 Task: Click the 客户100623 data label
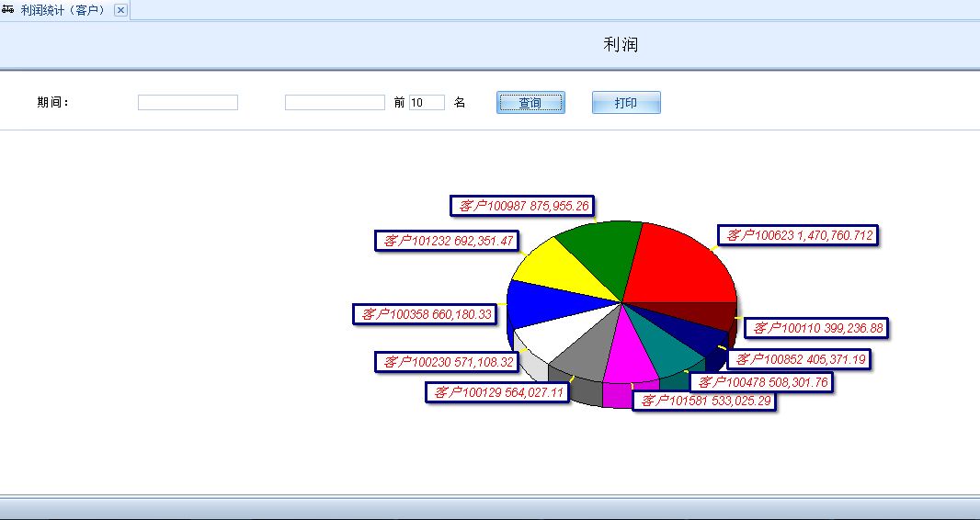[799, 235]
